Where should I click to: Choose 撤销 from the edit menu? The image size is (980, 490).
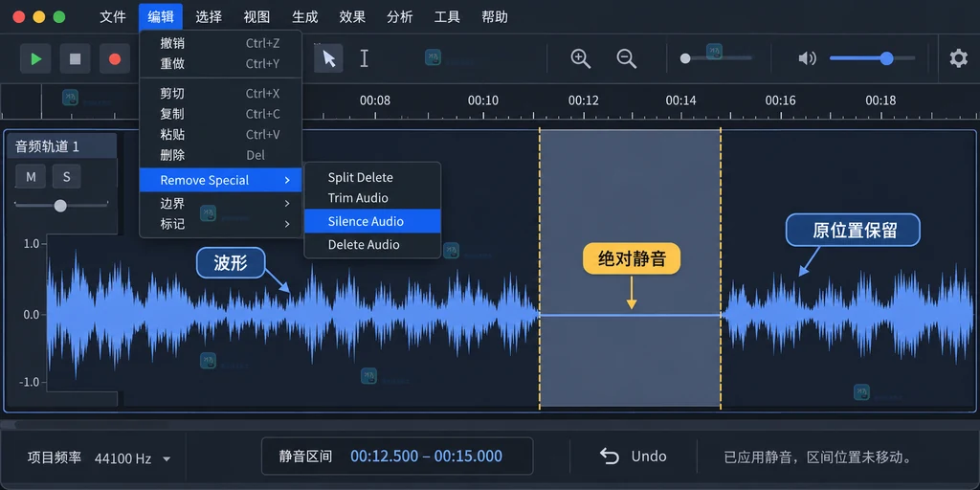tap(221, 43)
